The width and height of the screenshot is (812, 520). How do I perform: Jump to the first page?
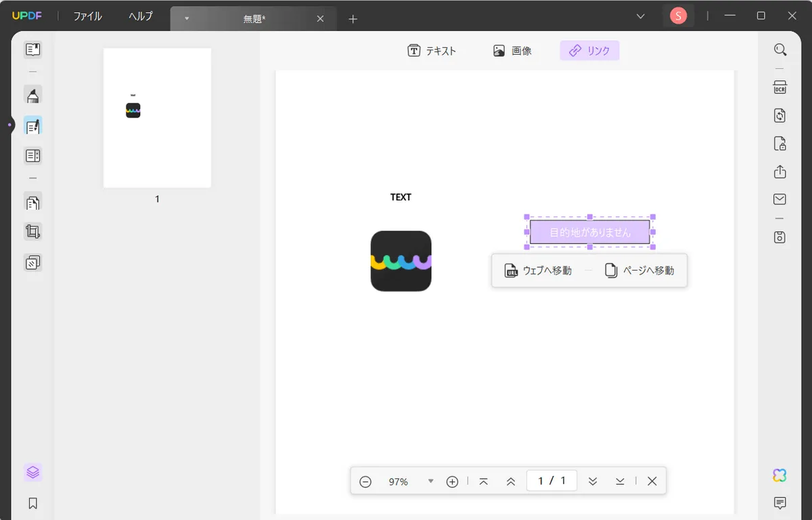tap(484, 481)
